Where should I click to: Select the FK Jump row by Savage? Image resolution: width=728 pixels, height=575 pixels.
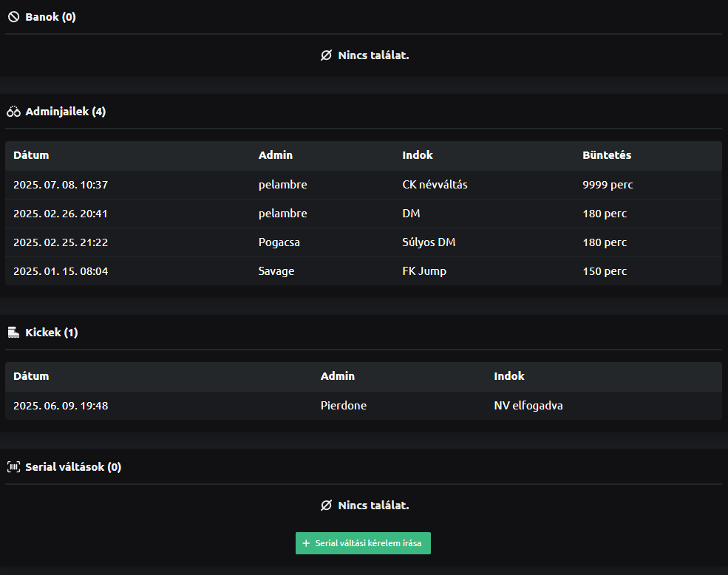[363, 271]
